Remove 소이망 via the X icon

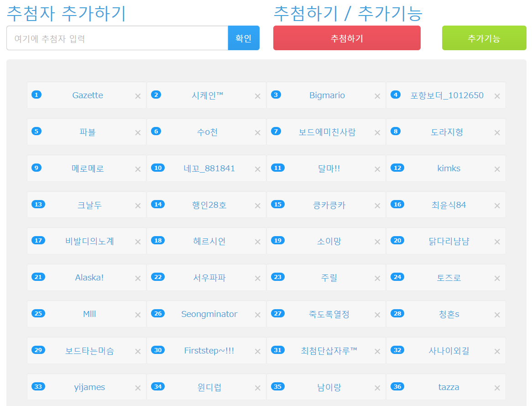click(377, 242)
